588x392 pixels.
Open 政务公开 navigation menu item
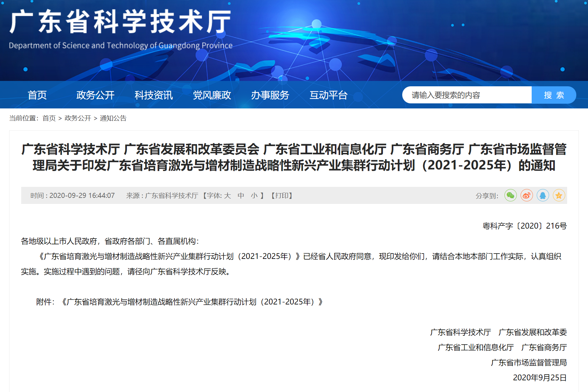(x=95, y=95)
